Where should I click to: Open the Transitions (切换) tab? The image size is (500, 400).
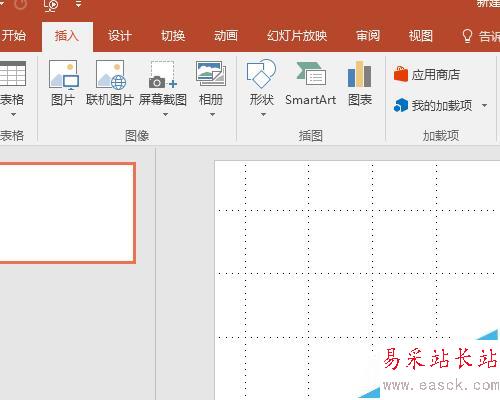[173, 36]
